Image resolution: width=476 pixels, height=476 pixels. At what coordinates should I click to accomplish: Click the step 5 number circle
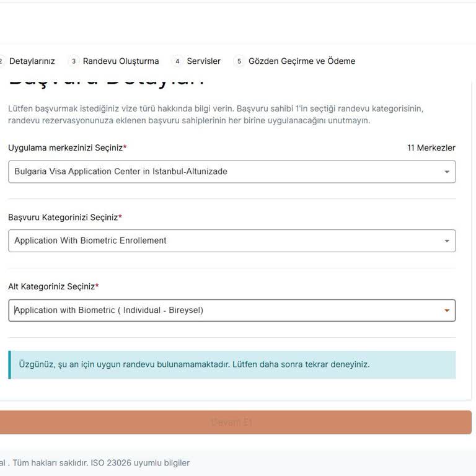pyautogui.click(x=239, y=61)
